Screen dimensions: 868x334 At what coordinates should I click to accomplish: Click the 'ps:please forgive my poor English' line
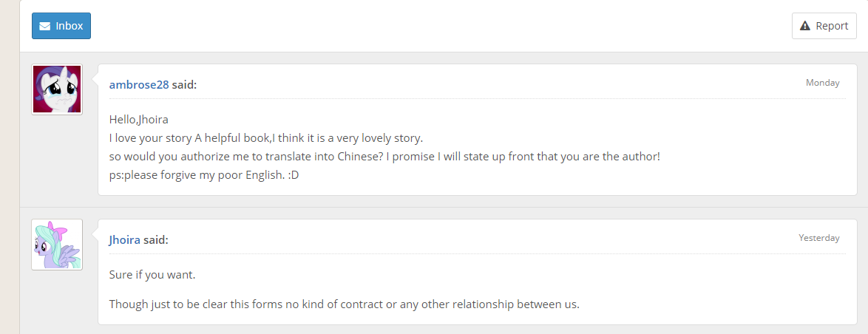pyautogui.click(x=203, y=177)
